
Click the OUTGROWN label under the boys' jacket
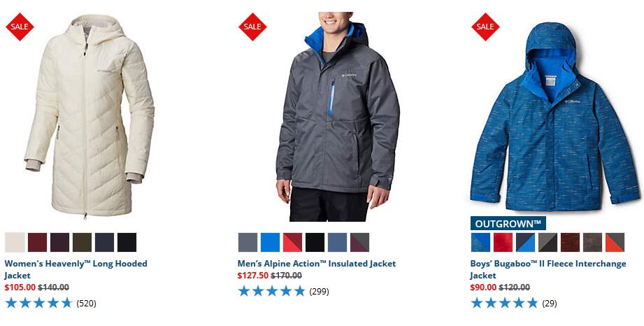pyautogui.click(x=508, y=224)
